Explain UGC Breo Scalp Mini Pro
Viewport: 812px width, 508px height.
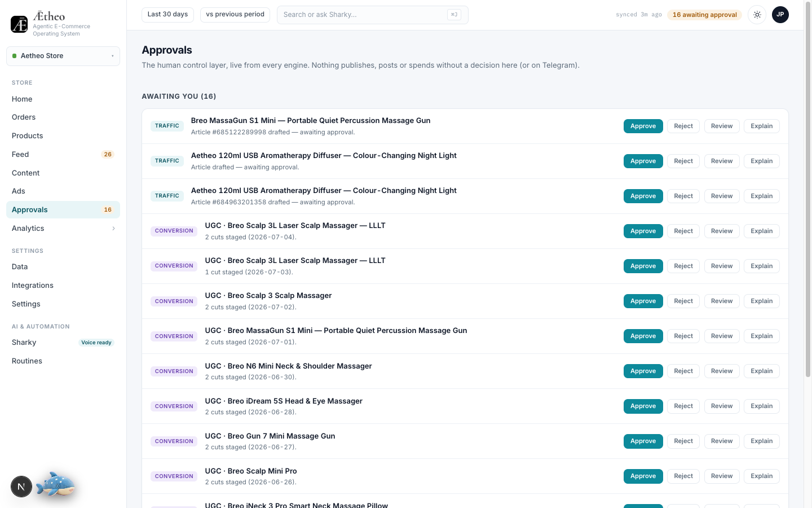(762, 476)
